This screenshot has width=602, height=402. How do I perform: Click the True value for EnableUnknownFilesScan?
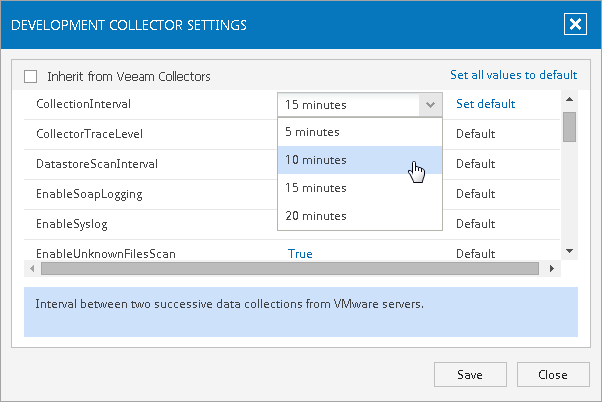click(300, 254)
